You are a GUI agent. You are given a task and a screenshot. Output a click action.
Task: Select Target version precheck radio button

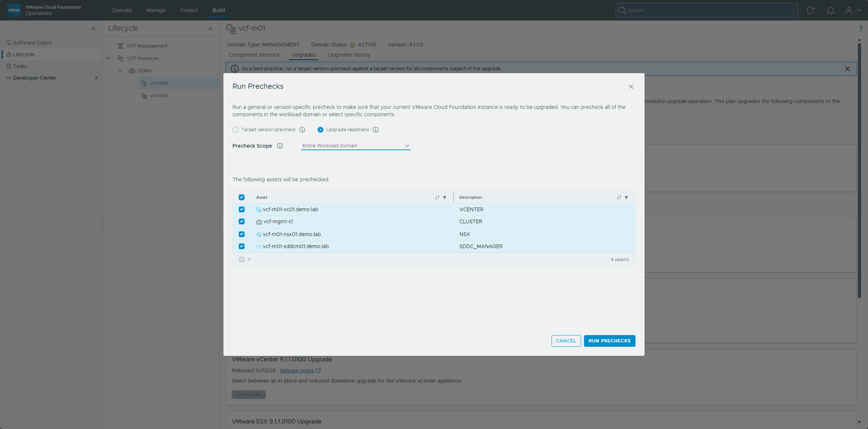pyautogui.click(x=235, y=130)
